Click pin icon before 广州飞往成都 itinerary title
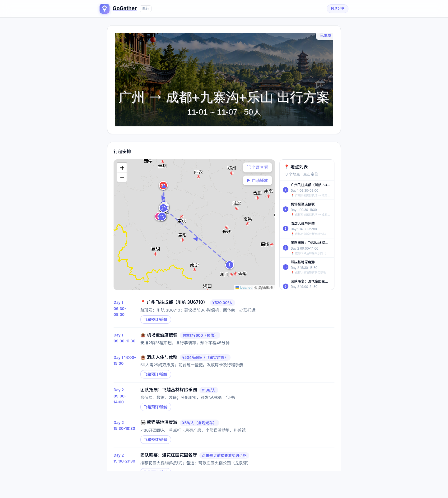This screenshot has width=448, height=498. coord(143,302)
